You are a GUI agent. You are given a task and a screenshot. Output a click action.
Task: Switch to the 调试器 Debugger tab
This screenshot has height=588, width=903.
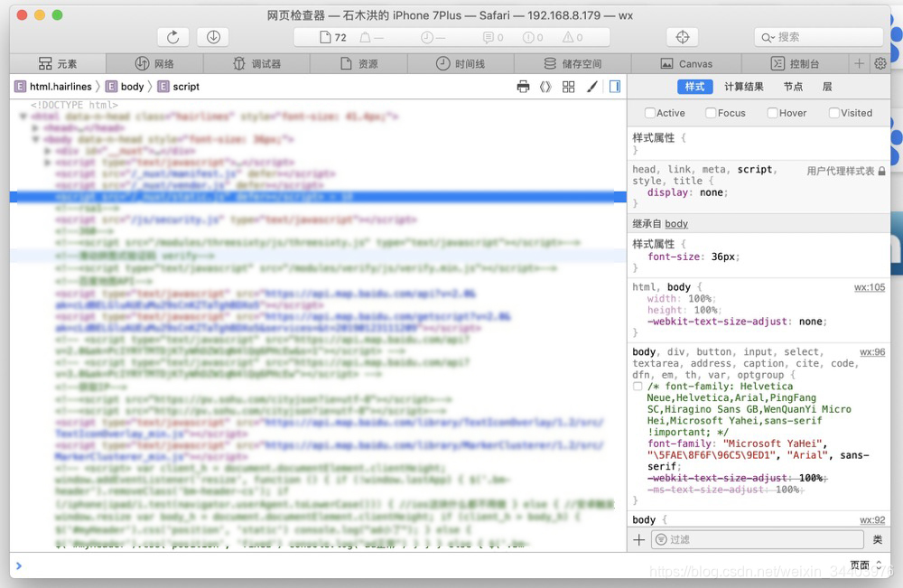point(256,63)
